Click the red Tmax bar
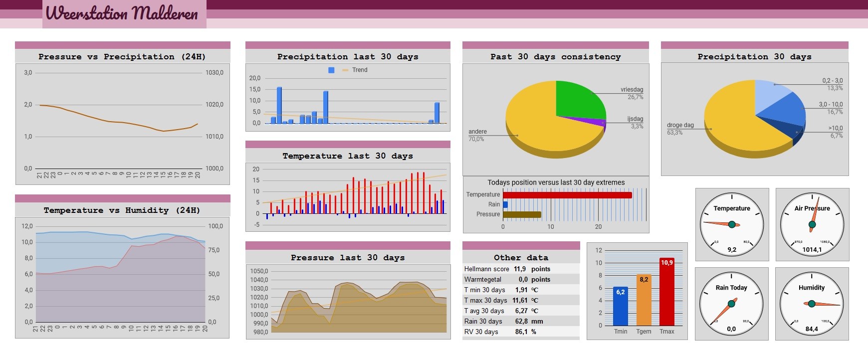This screenshot has width=868, height=351. pos(667,292)
